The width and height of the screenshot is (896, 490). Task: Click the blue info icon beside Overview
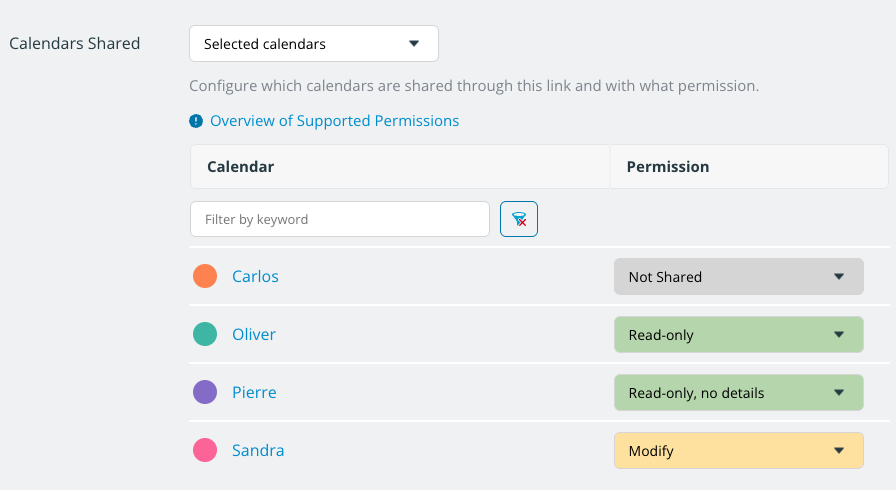[x=196, y=121]
